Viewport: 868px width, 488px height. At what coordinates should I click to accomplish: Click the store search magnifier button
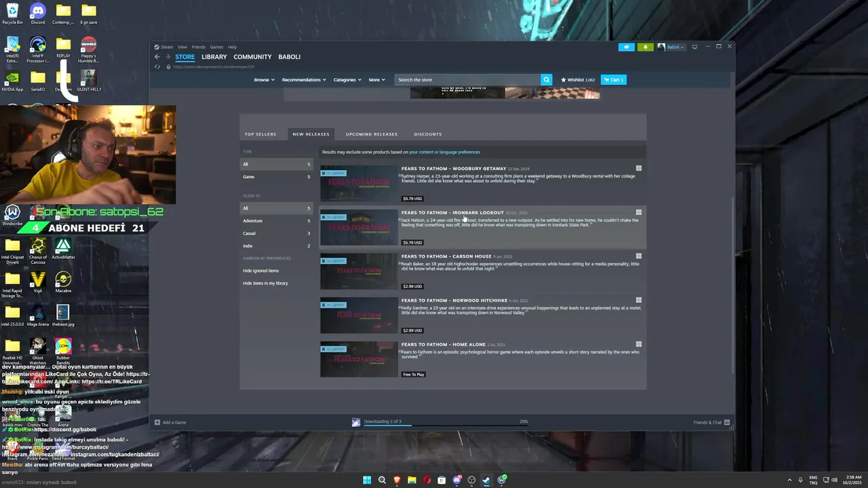pyautogui.click(x=546, y=79)
